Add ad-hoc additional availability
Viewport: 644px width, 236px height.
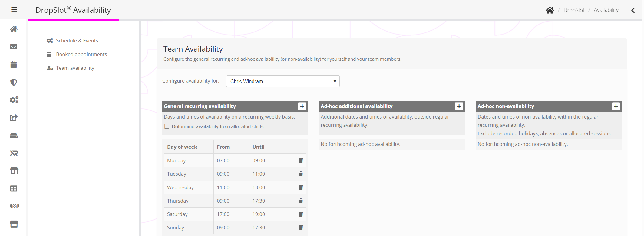[x=459, y=106]
